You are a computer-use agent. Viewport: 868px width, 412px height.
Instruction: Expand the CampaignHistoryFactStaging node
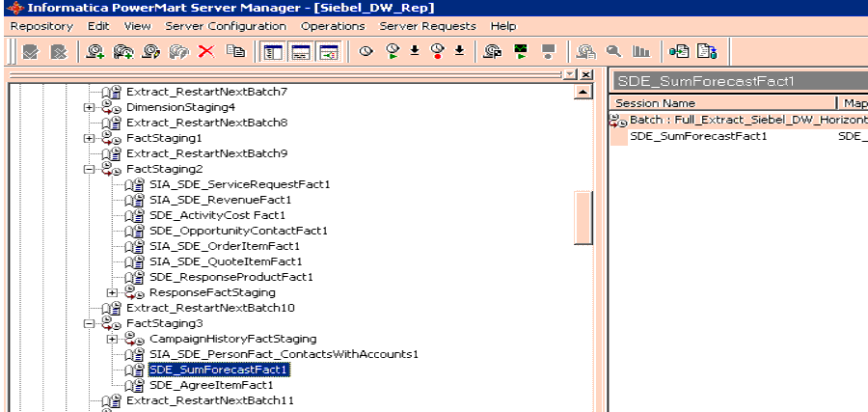(x=112, y=339)
